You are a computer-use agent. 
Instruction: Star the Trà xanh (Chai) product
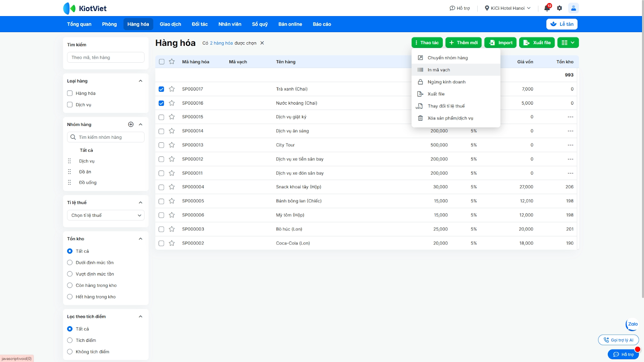coord(172,89)
